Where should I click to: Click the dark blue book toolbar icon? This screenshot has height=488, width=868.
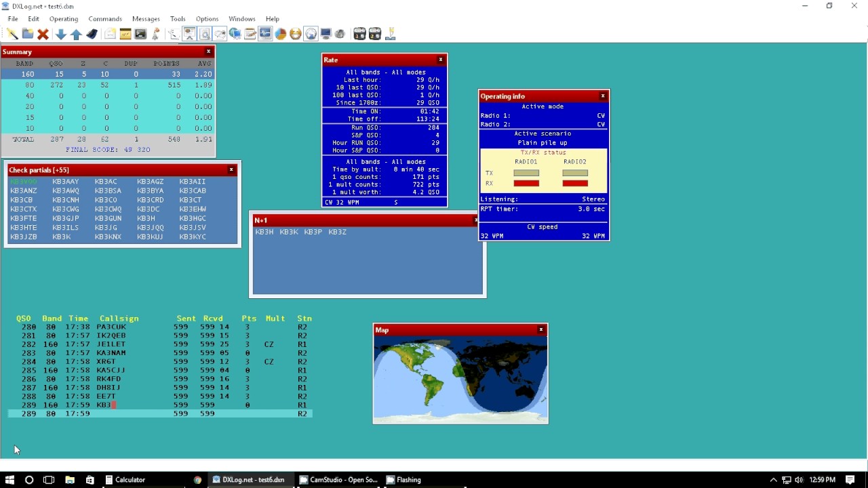coord(92,34)
